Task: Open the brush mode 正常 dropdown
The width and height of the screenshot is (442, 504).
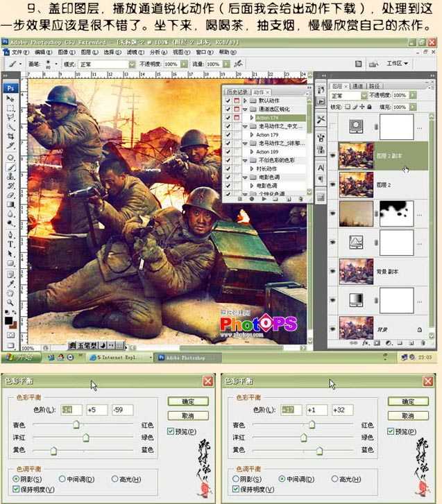Action: click(132, 64)
